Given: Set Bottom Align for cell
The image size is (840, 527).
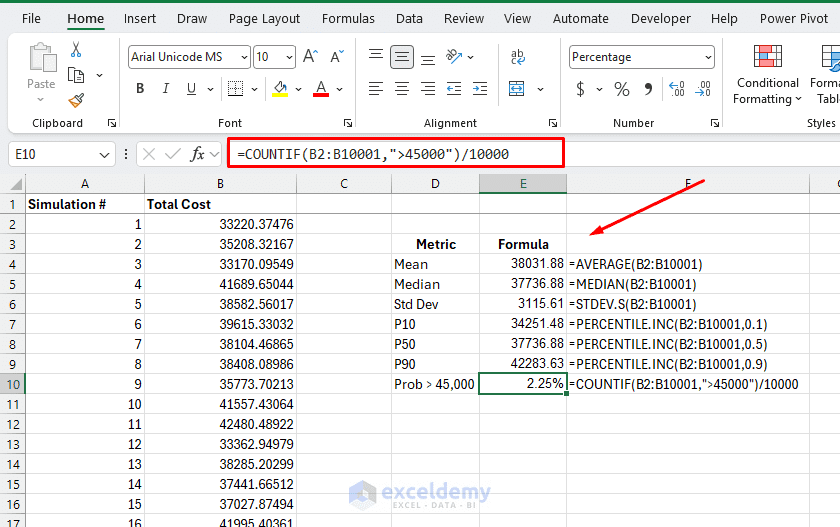Looking at the screenshot, I should tap(428, 59).
